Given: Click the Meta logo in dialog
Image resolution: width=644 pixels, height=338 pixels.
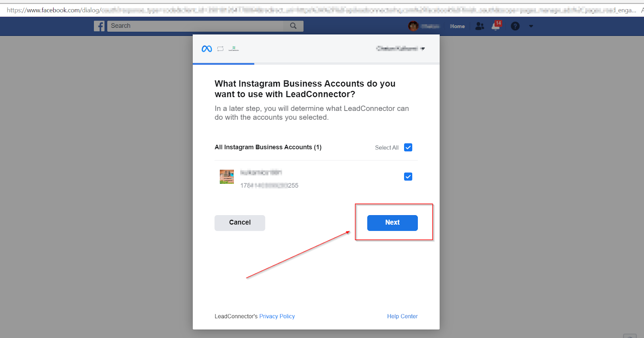Looking at the screenshot, I should (x=207, y=49).
